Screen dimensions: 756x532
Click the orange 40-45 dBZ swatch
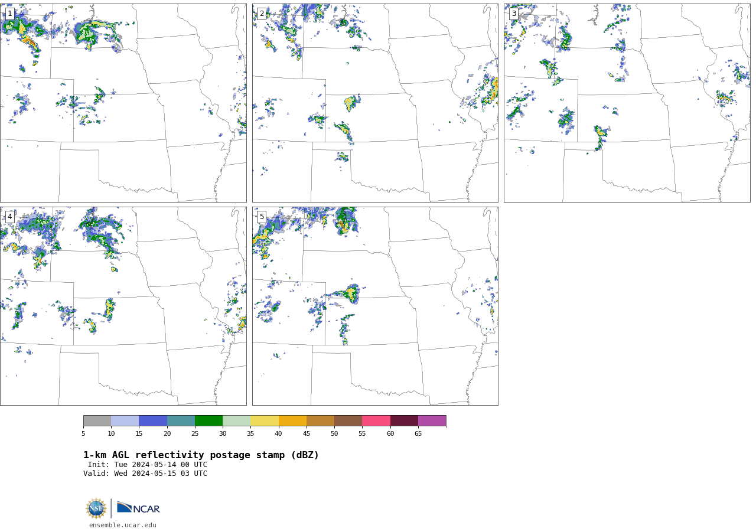tap(292, 421)
